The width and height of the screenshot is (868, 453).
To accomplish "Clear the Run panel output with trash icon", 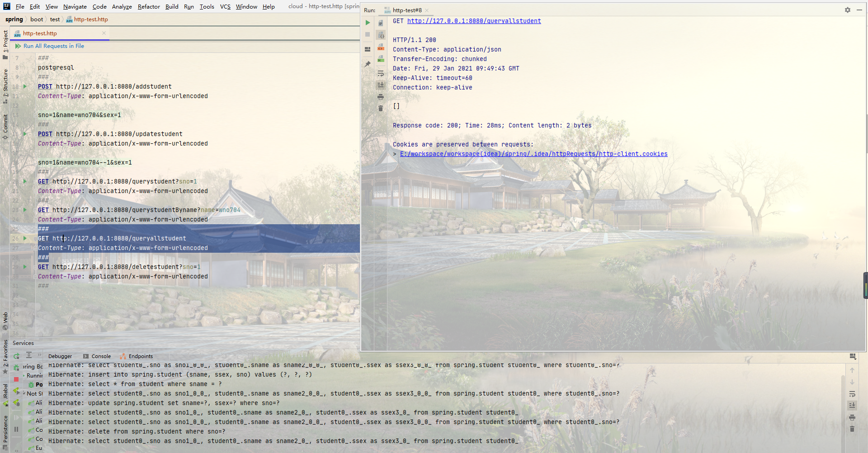I will (381, 109).
